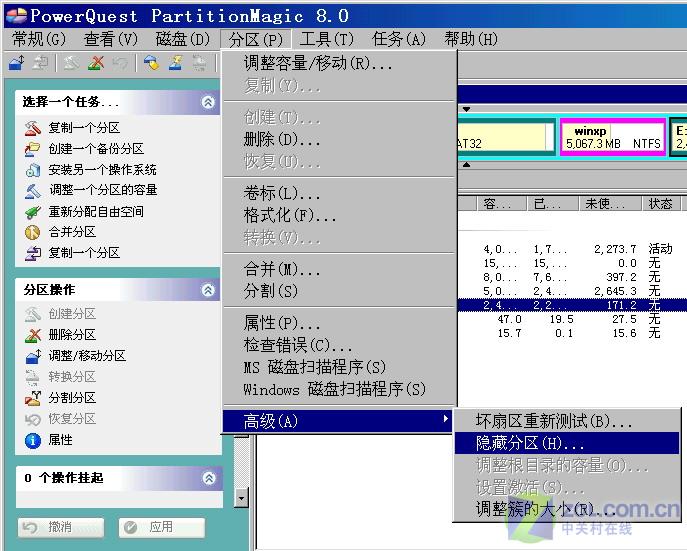The image size is (687, 551).
Task: Click icon beside first 复制一个分区 task
Action: [32, 128]
